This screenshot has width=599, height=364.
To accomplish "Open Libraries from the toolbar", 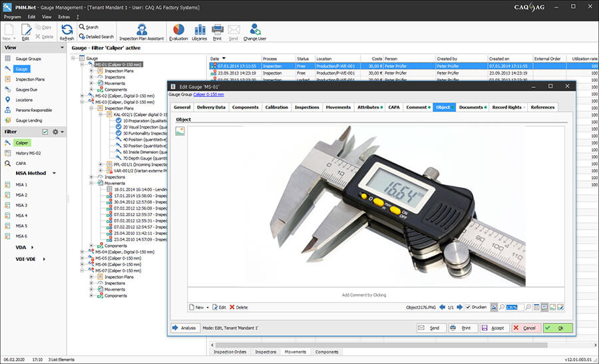I will [200, 32].
